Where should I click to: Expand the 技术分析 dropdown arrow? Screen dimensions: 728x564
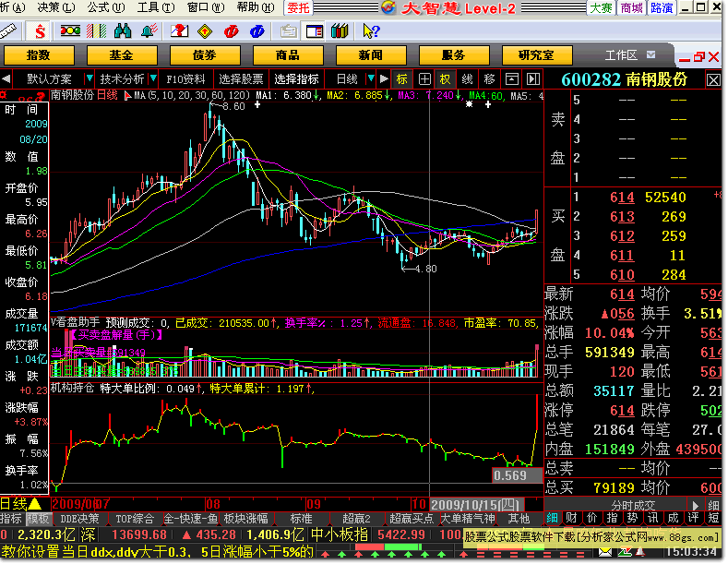(x=153, y=79)
